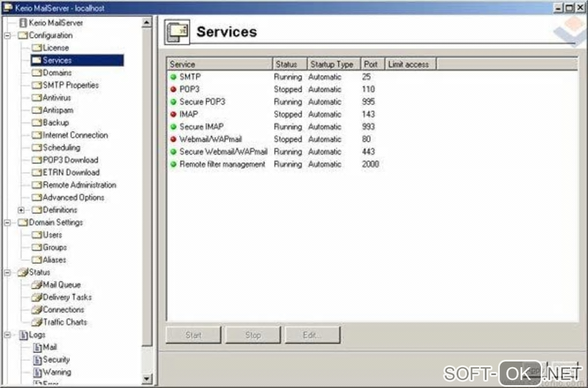Click the License folder icon
Image resolution: width=588 pixels, height=388 pixels.
pos(37,48)
